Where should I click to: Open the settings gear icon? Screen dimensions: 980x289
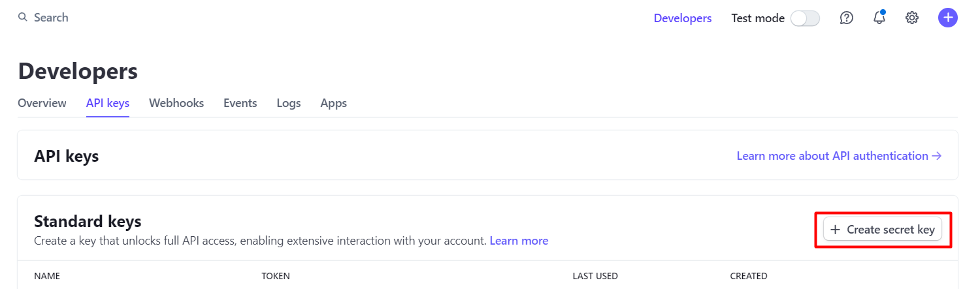click(912, 18)
